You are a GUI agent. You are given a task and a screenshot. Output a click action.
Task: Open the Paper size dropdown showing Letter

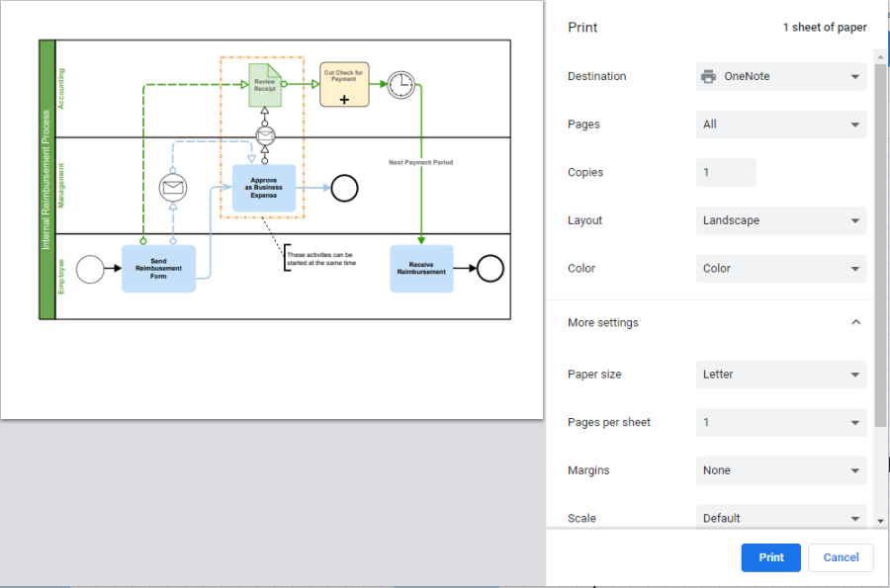click(x=781, y=375)
